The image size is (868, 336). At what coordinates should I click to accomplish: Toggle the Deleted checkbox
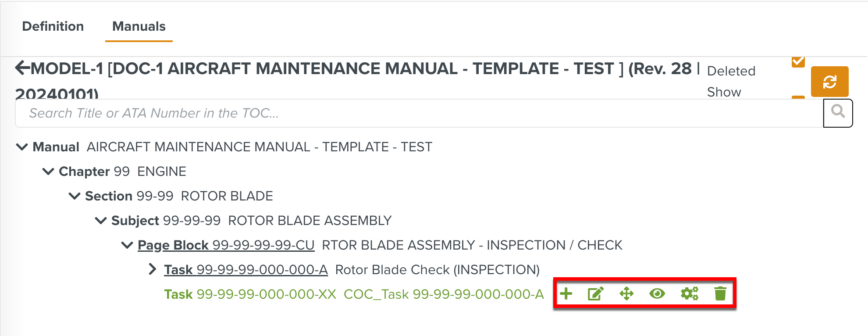click(x=798, y=62)
